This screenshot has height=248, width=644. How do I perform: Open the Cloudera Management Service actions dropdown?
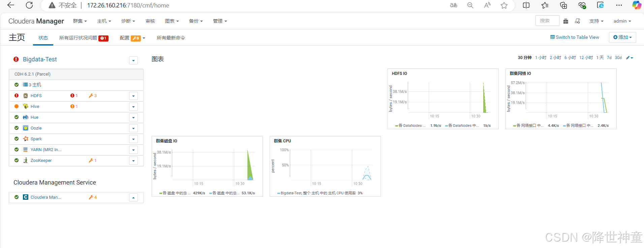coord(133,197)
